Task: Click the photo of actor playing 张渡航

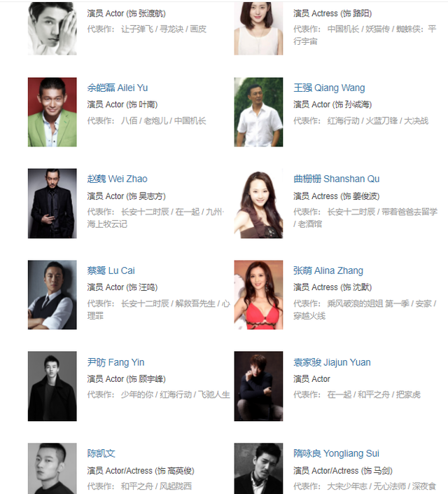Action: point(52,28)
